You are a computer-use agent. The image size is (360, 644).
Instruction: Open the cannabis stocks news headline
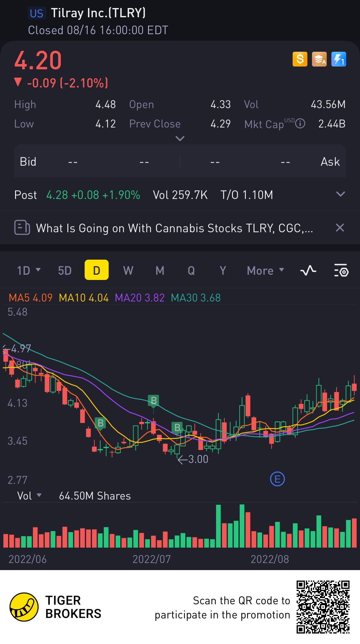(174, 228)
